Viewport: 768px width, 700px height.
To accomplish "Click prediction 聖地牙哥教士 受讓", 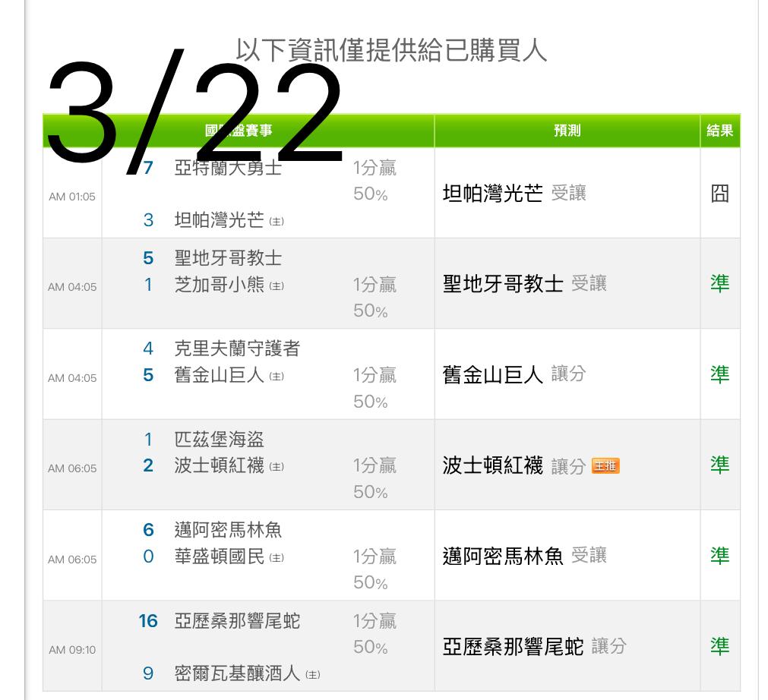I will [525, 284].
